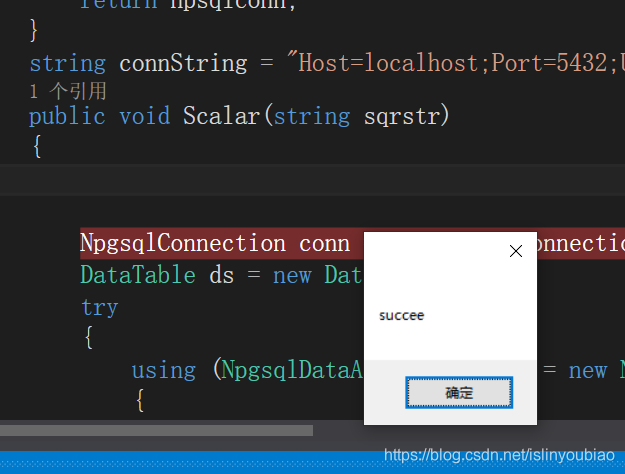The image size is (625, 474).
Task: Click the 'ds' variable name
Action: [222, 275]
